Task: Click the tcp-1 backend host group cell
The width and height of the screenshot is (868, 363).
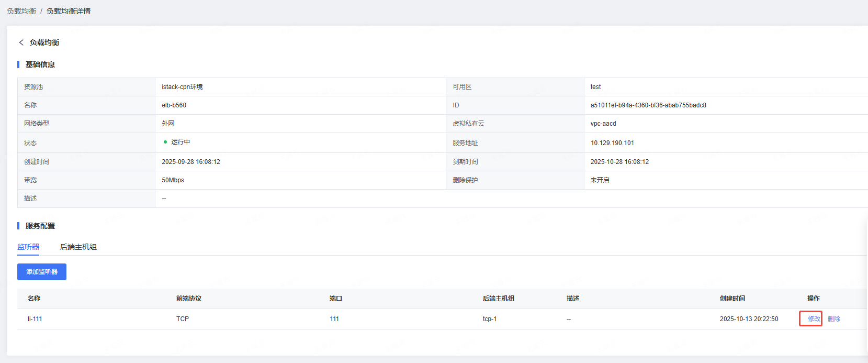Action: coord(490,319)
